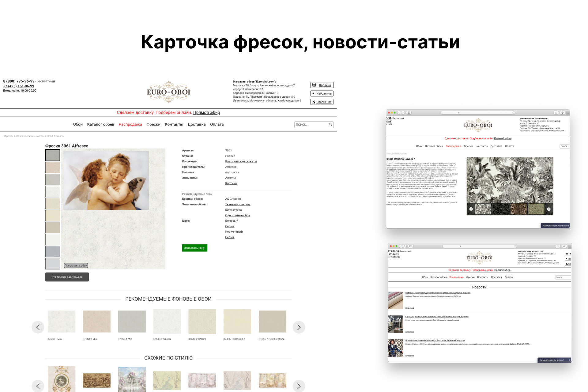Call the 8 (800) 775-96-99 phone link
The image size is (588, 392).
(x=19, y=81)
